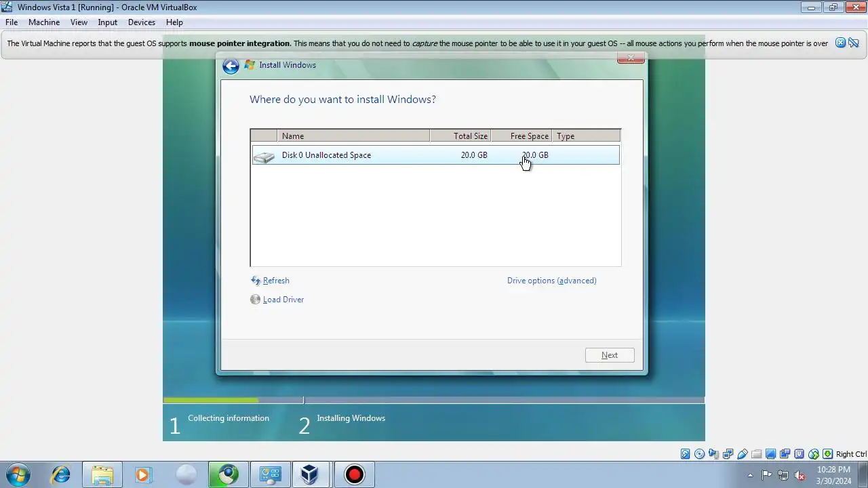Open the View menu
The width and height of the screenshot is (868, 488).
[x=79, y=22]
